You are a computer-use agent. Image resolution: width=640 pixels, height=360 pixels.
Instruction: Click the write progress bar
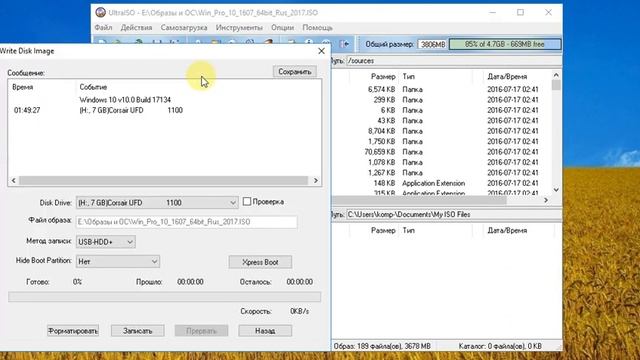tap(164, 297)
